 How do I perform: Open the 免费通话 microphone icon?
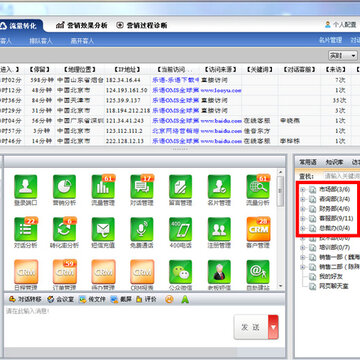point(142,229)
